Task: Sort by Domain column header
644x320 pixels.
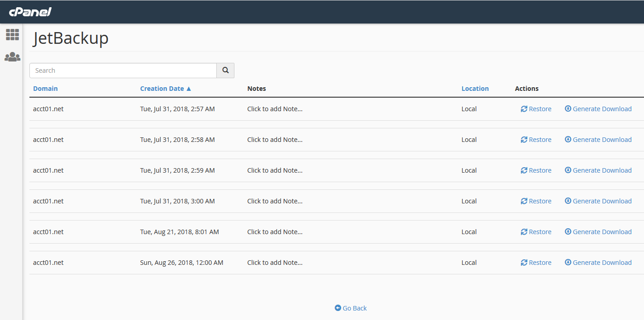Action: [x=45, y=89]
